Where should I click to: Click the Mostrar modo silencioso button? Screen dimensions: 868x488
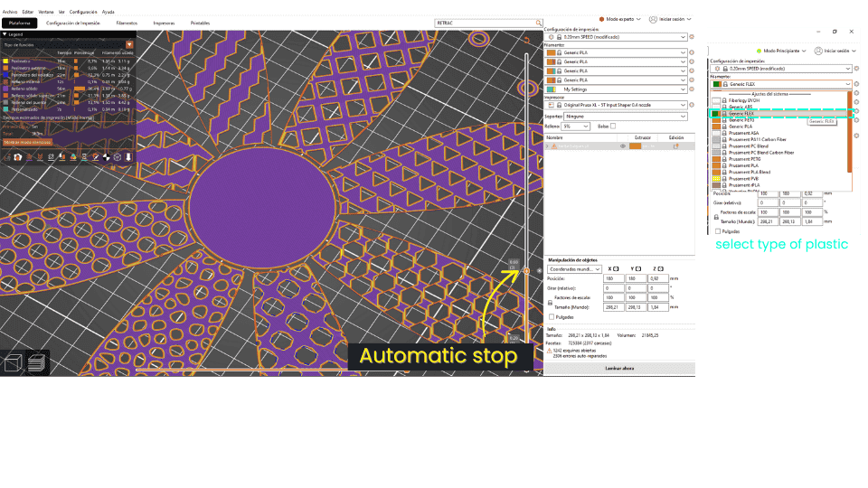27,142
